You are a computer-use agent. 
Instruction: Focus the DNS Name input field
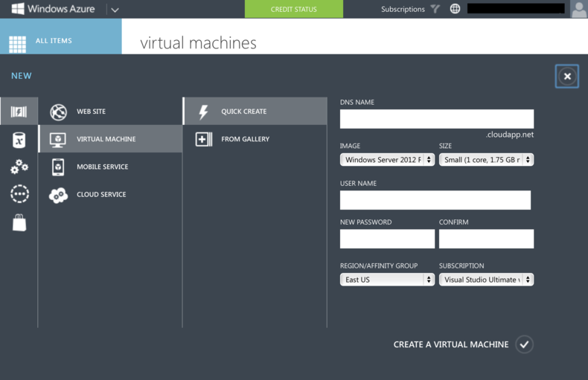click(436, 119)
